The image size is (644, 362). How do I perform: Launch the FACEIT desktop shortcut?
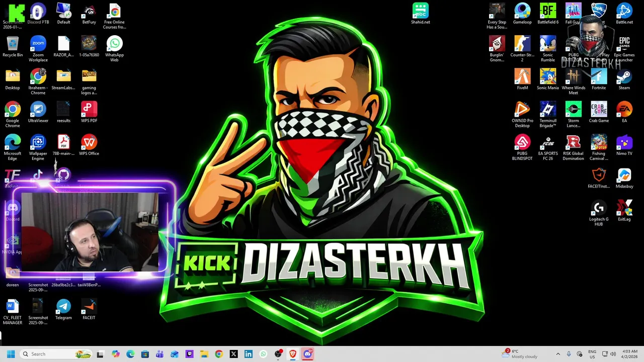pos(89,309)
